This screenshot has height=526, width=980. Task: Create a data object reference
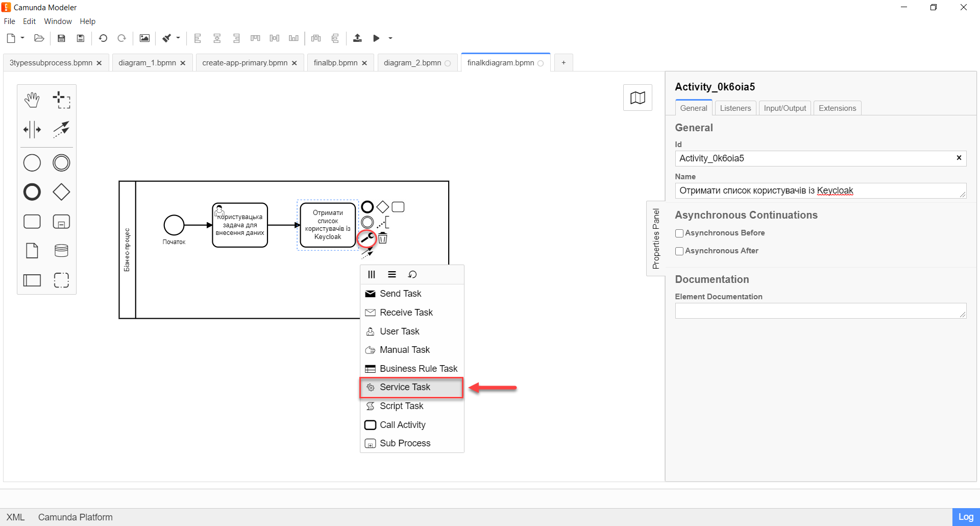32,251
